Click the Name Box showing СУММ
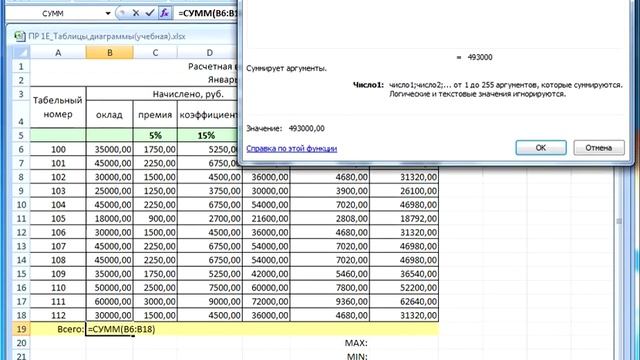Viewport: 640px width, 360px height. point(53,13)
